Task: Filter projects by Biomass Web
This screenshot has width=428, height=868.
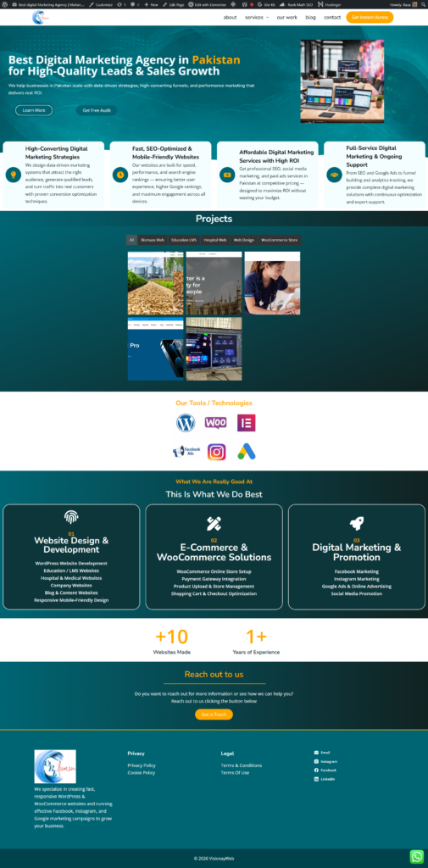Action: point(153,240)
